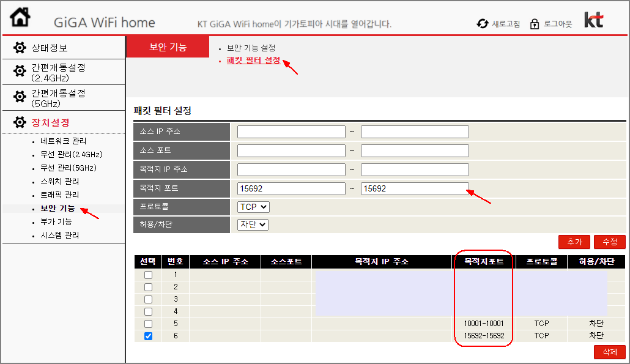Tick the checkbox for row 2

click(x=148, y=288)
